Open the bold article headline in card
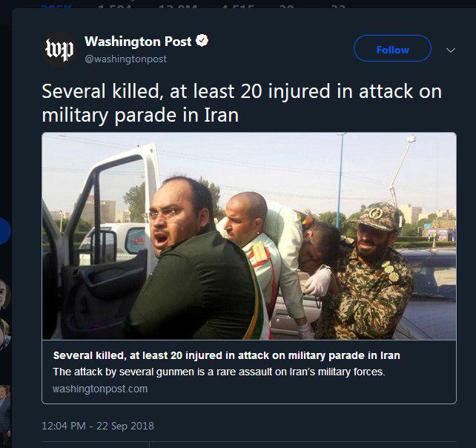 [x=226, y=355]
